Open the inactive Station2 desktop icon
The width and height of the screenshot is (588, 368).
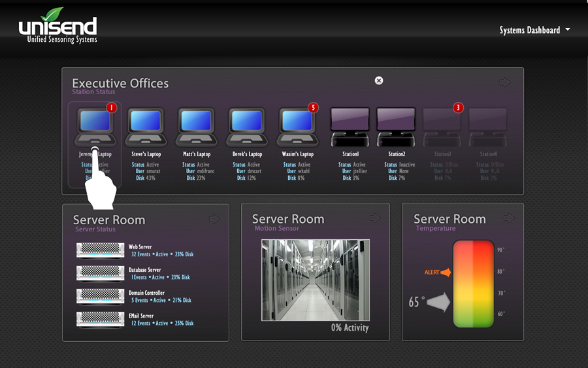pos(397,127)
